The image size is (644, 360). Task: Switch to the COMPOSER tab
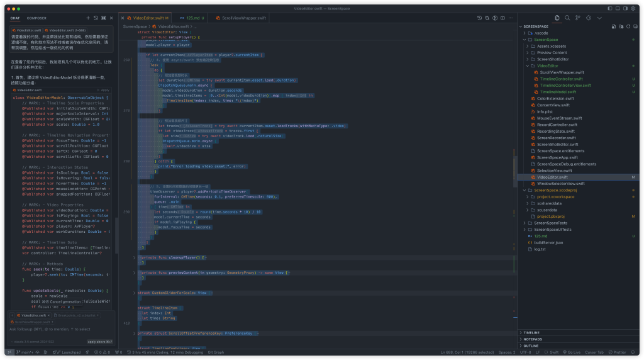click(x=36, y=18)
